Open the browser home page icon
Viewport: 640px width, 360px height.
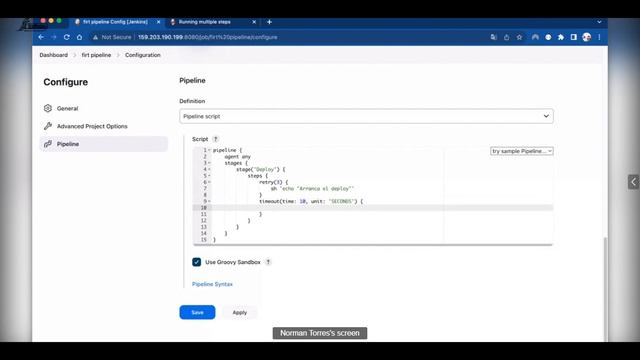pyautogui.click(x=80, y=37)
